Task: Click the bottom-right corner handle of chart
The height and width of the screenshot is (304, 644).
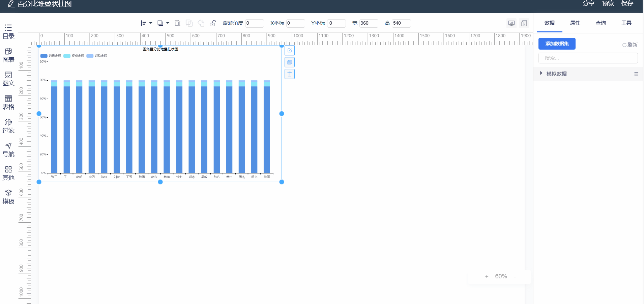Action: pyautogui.click(x=282, y=182)
